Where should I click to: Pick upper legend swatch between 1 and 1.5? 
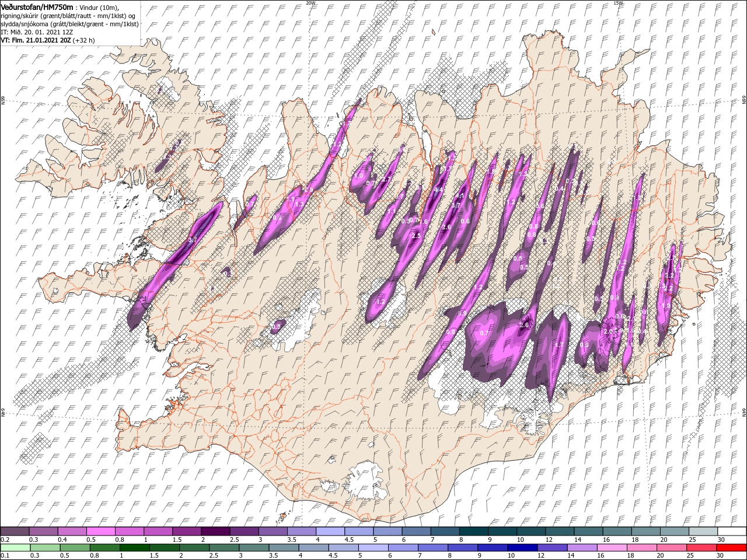158,531
